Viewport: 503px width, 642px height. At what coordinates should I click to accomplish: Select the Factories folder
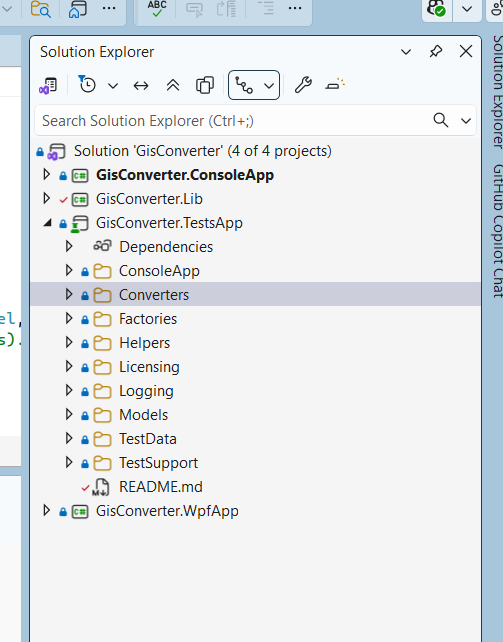point(148,319)
